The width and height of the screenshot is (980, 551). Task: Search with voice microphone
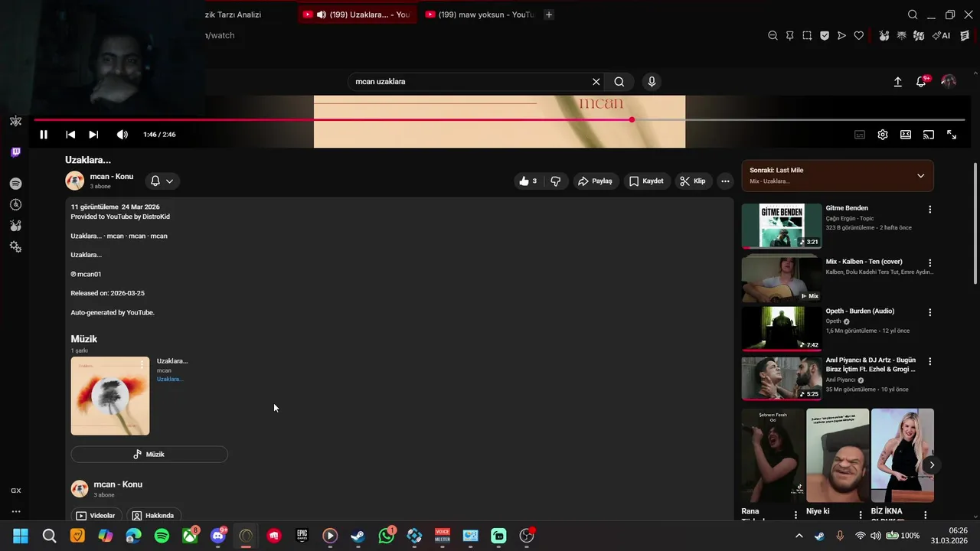pyautogui.click(x=652, y=82)
